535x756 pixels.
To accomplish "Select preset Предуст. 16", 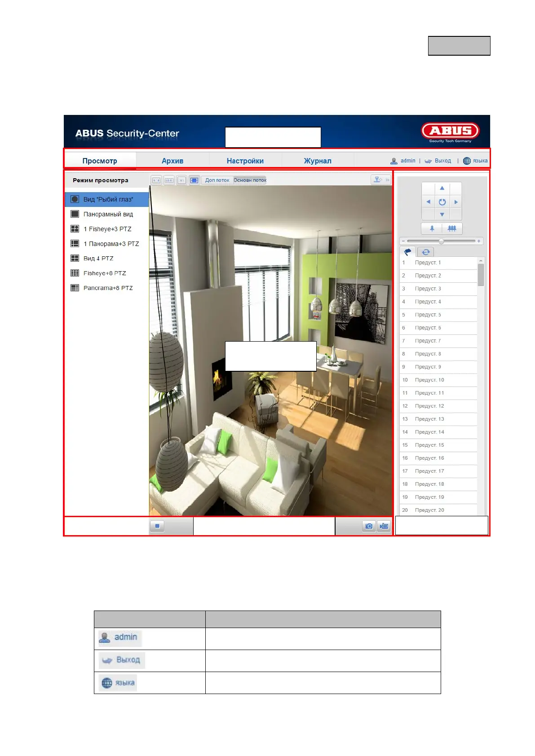I will click(438, 458).
